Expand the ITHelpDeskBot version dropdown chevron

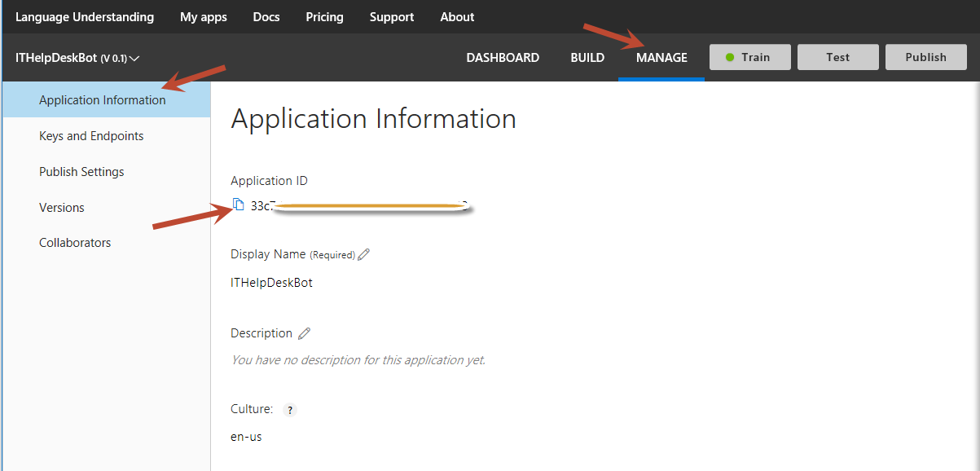coord(134,58)
